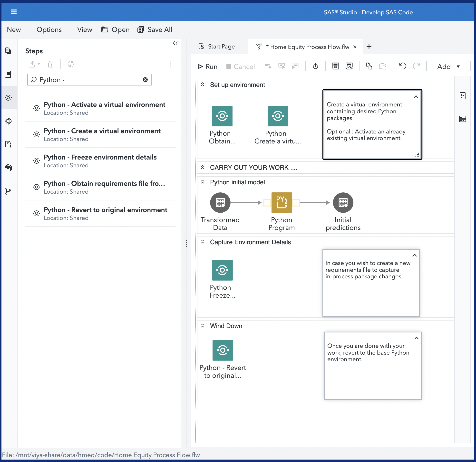Image resolution: width=476 pixels, height=462 pixels.
Task: Open the new step dropdown arrow
Action: [39, 64]
